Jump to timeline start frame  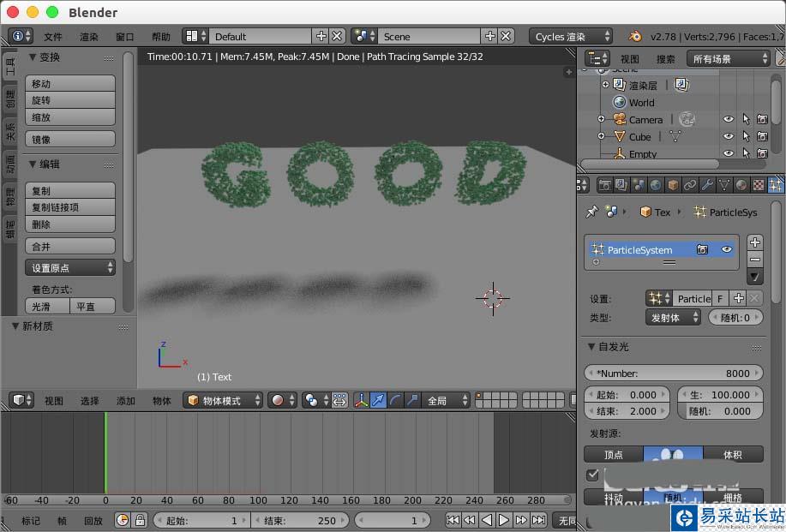[x=453, y=520]
